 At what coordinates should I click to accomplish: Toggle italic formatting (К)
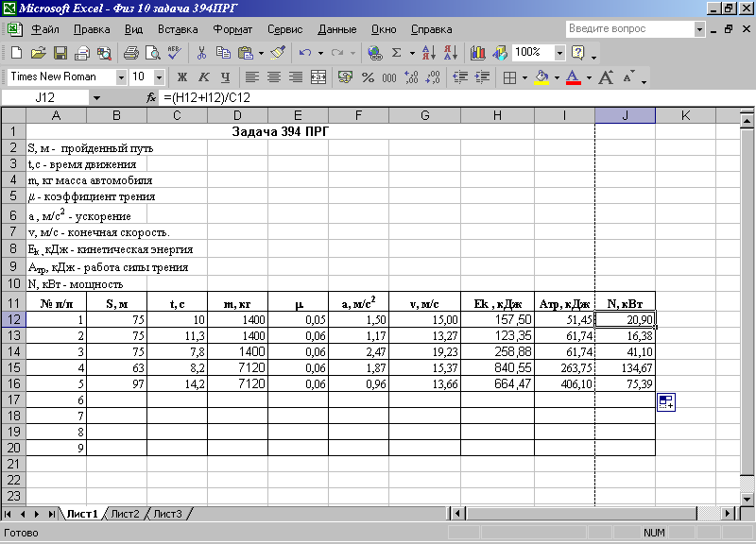click(x=203, y=77)
